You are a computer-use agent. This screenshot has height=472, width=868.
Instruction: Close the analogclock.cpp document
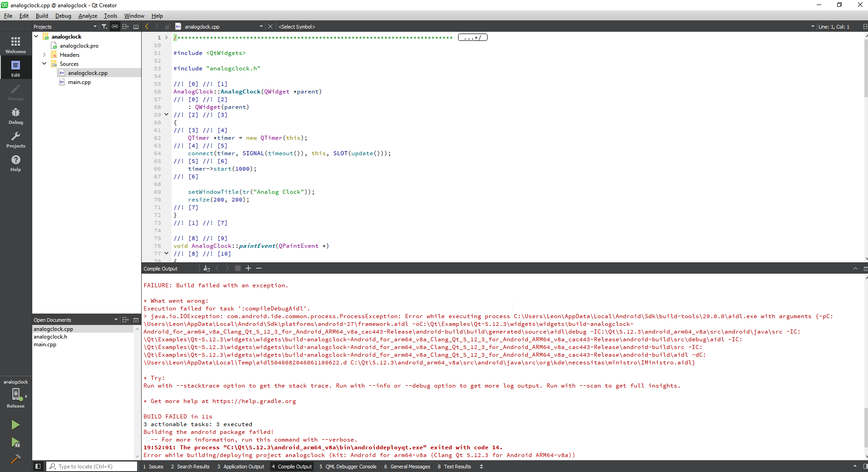click(270, 27)
